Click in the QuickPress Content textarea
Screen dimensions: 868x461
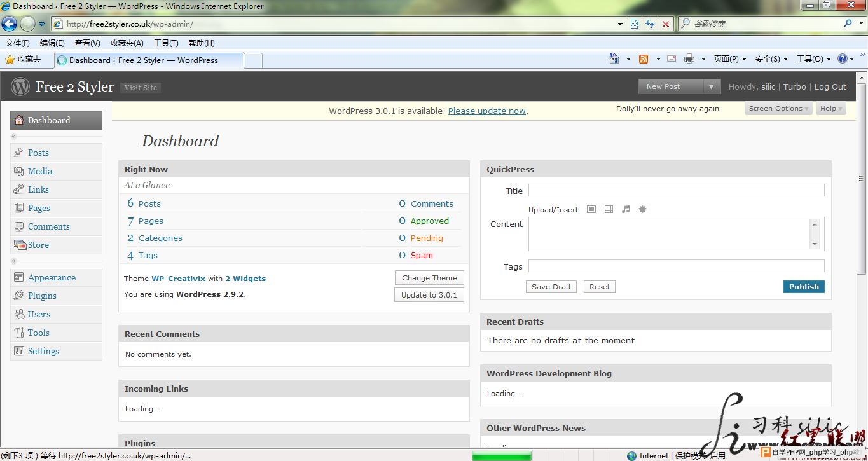676,234
